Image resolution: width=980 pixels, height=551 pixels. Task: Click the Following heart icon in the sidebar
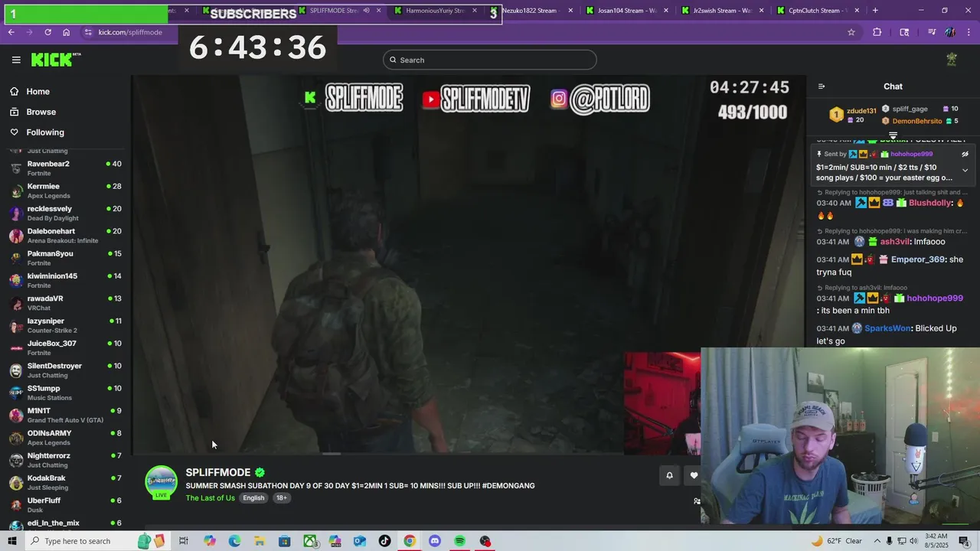pyautogui.click(x=14, y=132)
